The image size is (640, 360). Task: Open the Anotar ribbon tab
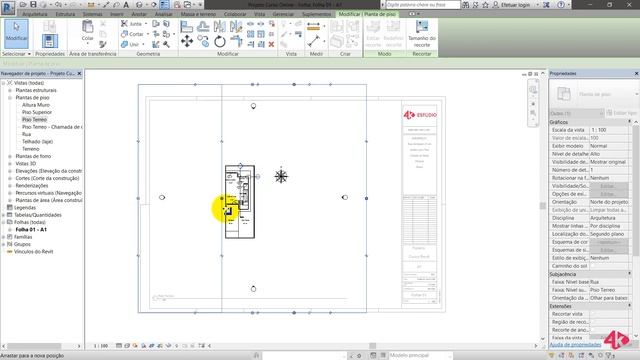[139, 14]
